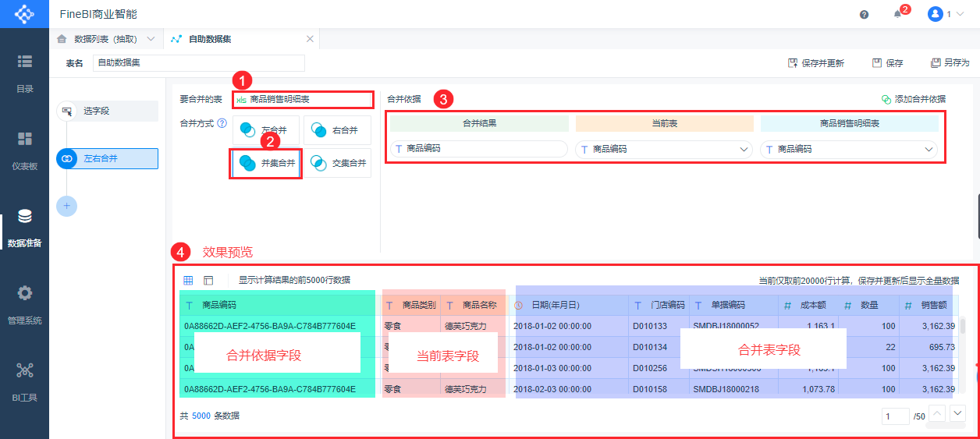Choose 并集合并 merge mode

265,163
